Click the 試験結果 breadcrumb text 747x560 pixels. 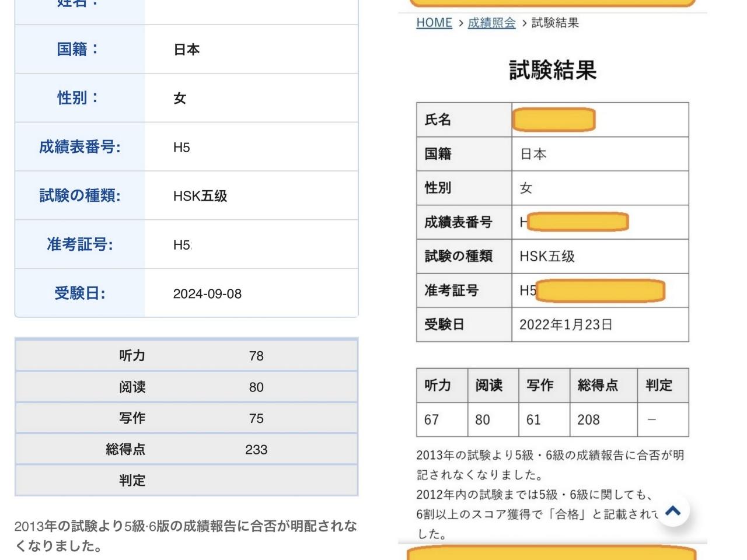click(x=555, y=23)
